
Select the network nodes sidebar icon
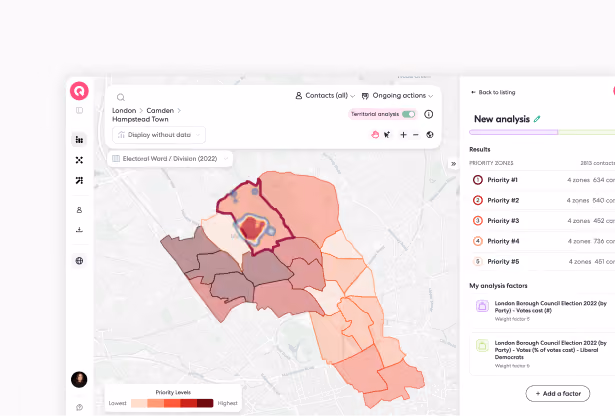pos(79,160)
